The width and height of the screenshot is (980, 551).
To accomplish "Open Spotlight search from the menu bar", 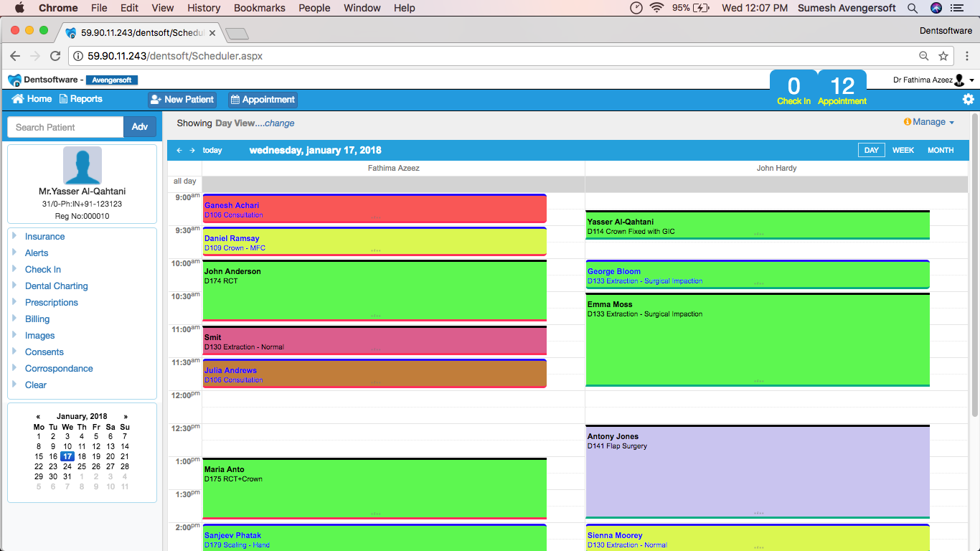I will point(911,8).
